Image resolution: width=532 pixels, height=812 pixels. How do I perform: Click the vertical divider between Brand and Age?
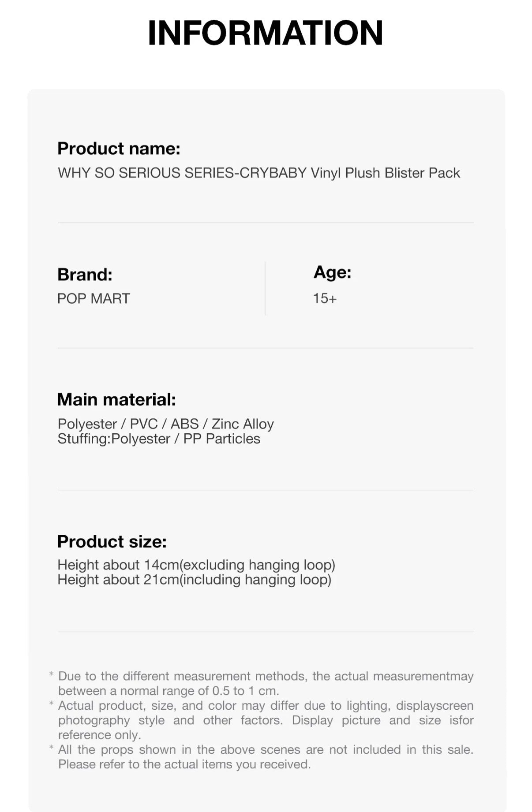(x=266, y=288)
